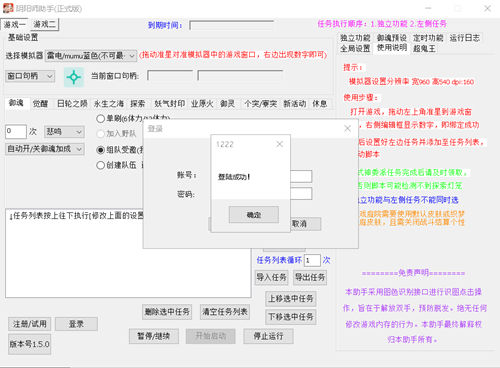The height and width of the screenshot is (368, 500).
Task: Switch to 游戏二 tab
Action: [x=45, y=24]
